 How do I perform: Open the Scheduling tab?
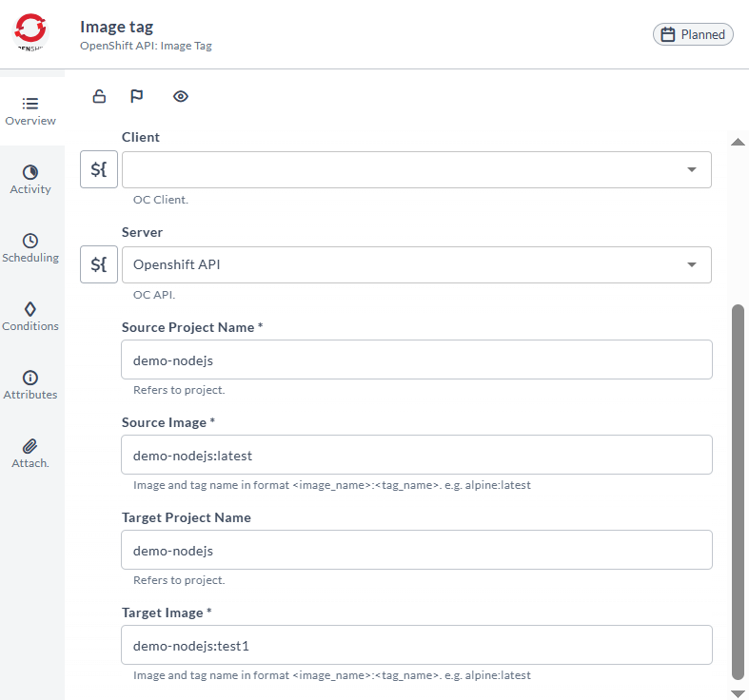[x=30, y=248]
